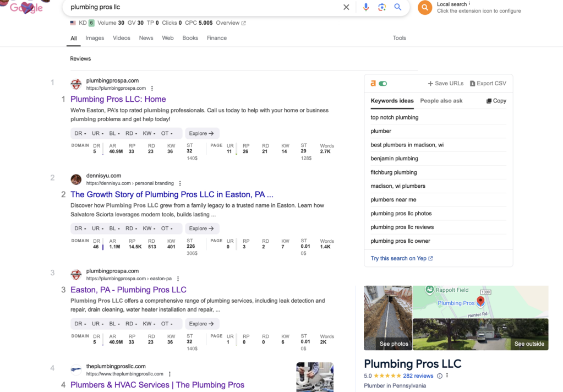563x392 pixels.
Task: Open the Overview link in metrics bar
Action: (x=231, y=23)
